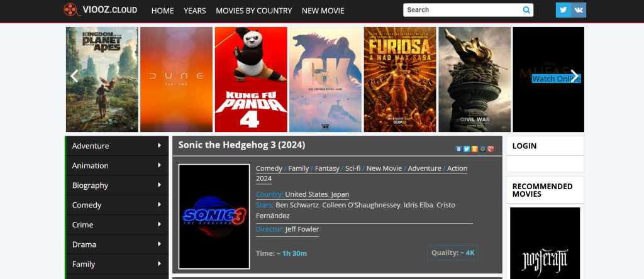Click the Sonic 3 movie poster
This screenshot has width=644, height=279.
coord(214,216)
